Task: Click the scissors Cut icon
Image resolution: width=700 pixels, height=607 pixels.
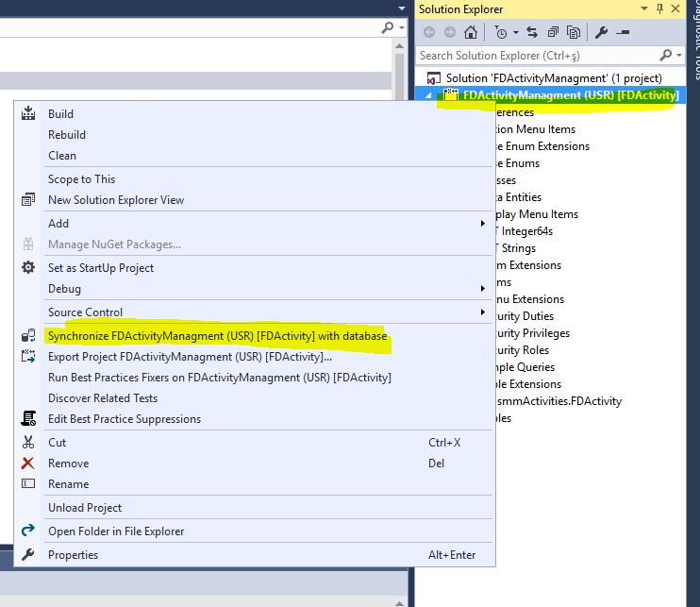Action: click(28, 442)
